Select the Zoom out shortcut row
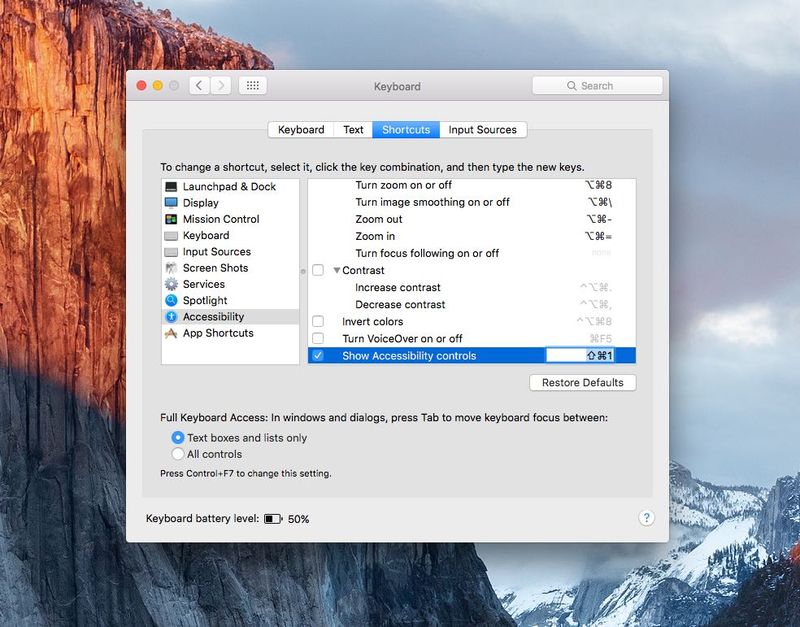 [x=472, y=219]
